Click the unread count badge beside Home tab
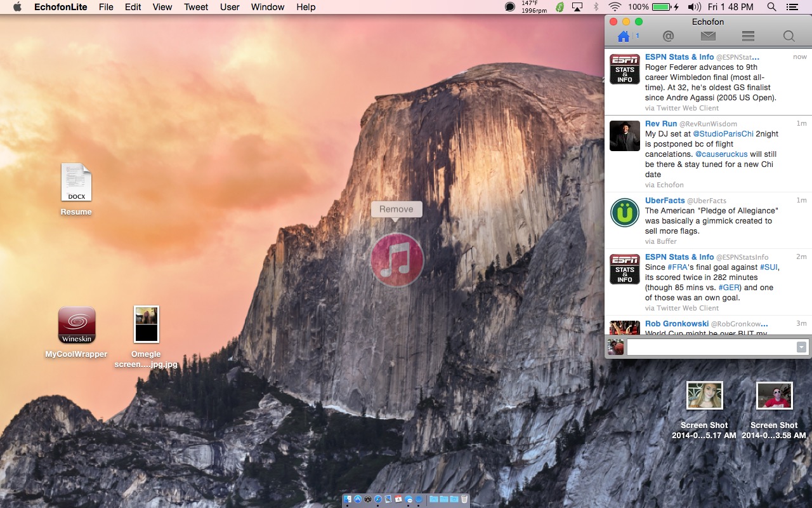 pyautogui.click(x=638, y=36)
